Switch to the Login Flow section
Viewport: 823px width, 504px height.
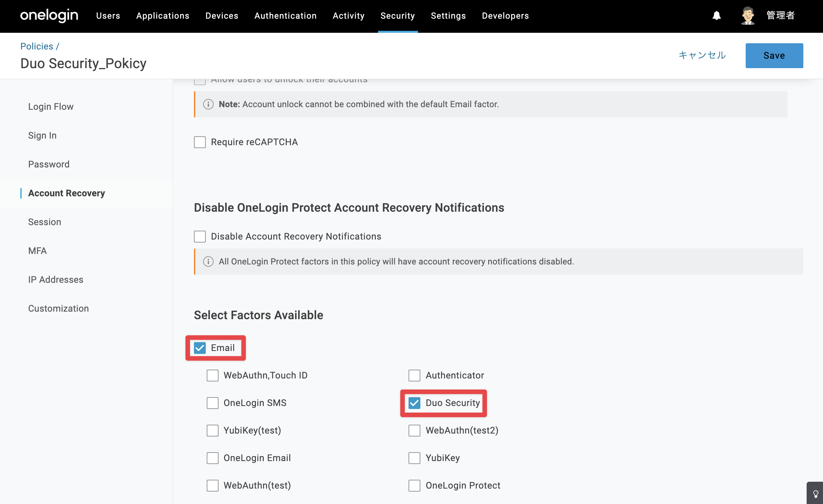point(51,107)
